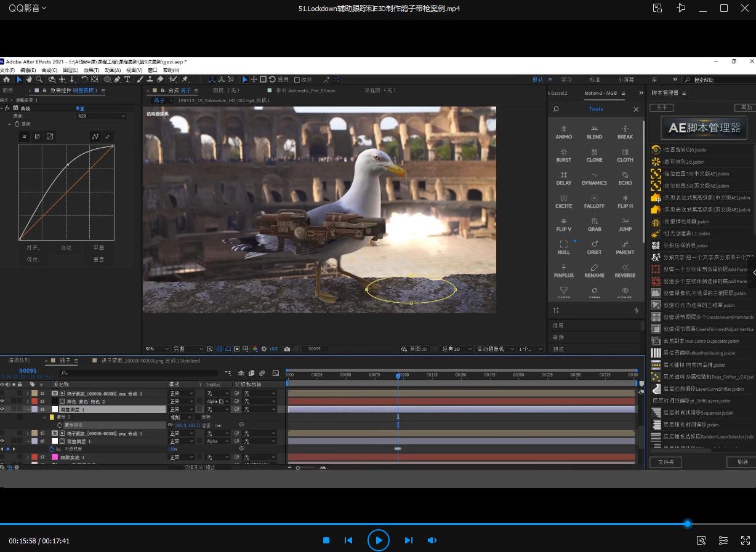Click the search icon in Motion-3 panel
This screenshot has height=552, width=756.
tap(557, 110)
